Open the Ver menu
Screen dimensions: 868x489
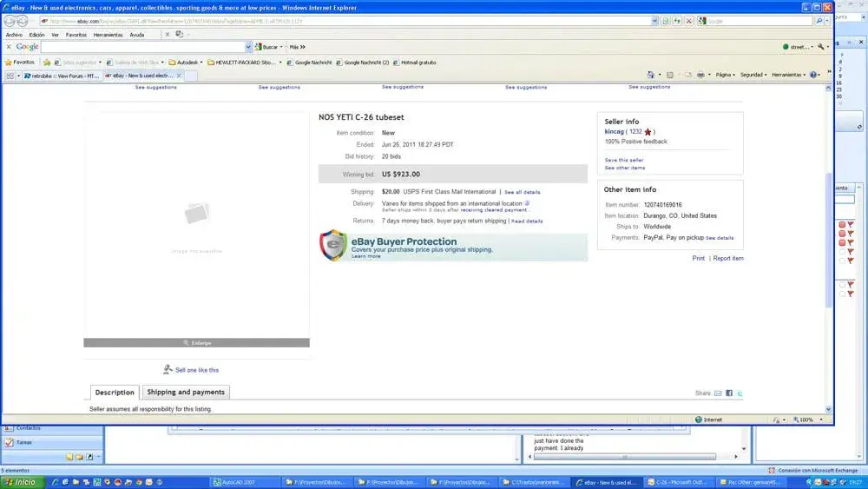pos(55,35)
